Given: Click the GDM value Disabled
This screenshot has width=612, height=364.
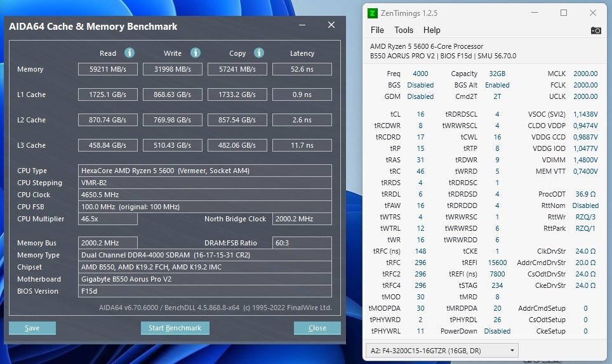Looking at the screenshot, I should tap(420, 96).
